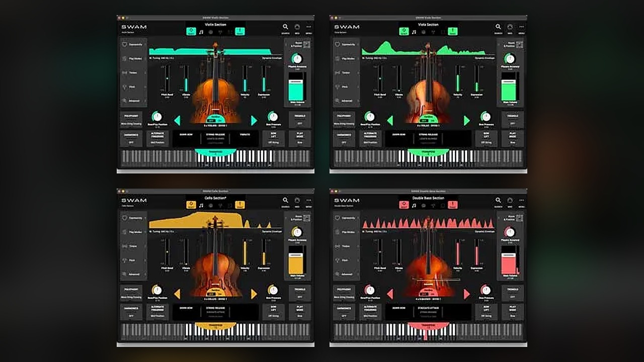
Task: Toggle Harmonics in the Viola Section window
Action: (344, 139)
